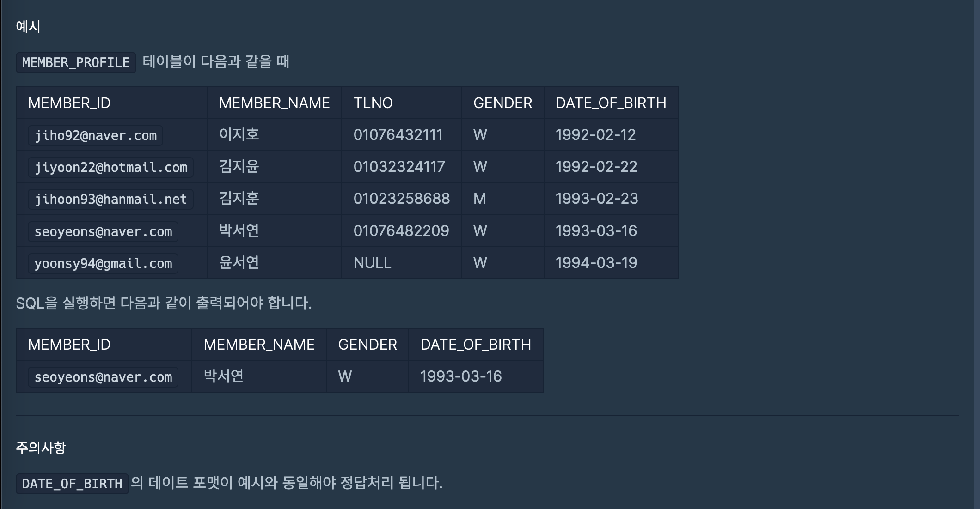Click the birth date 1992-02-12

[x=595, y=135]
